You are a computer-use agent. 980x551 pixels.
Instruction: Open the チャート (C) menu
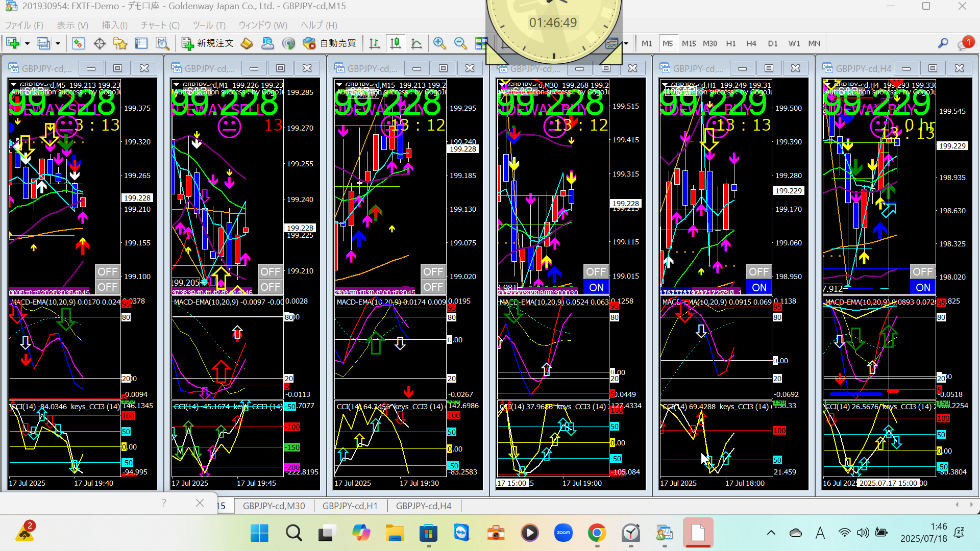(160, 25)
